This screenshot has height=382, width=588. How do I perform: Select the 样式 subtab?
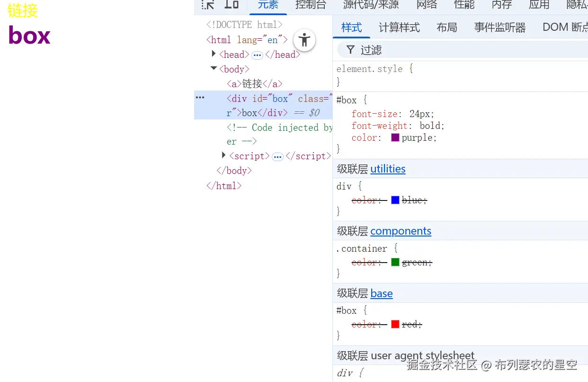352,27
